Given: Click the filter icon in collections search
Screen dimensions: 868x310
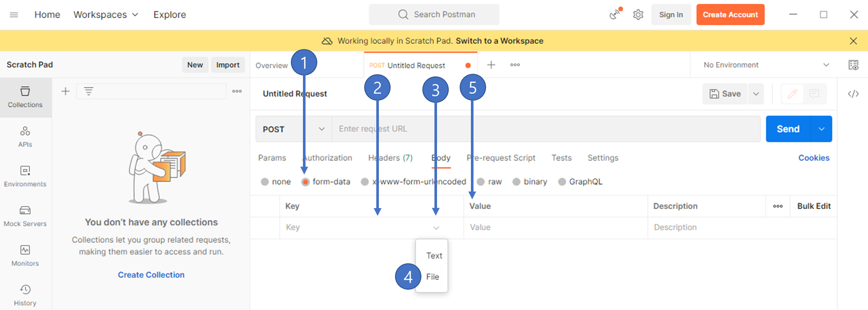Looking at the screenshot, I should [89, 91].
